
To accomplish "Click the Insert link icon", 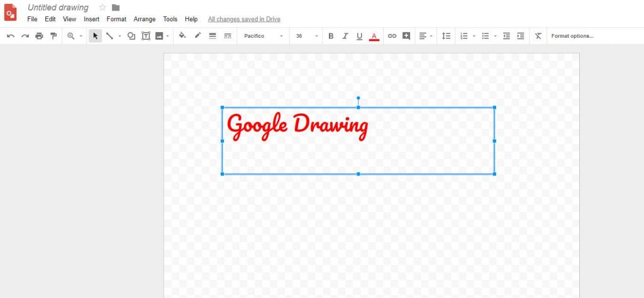I will (392, 36).
